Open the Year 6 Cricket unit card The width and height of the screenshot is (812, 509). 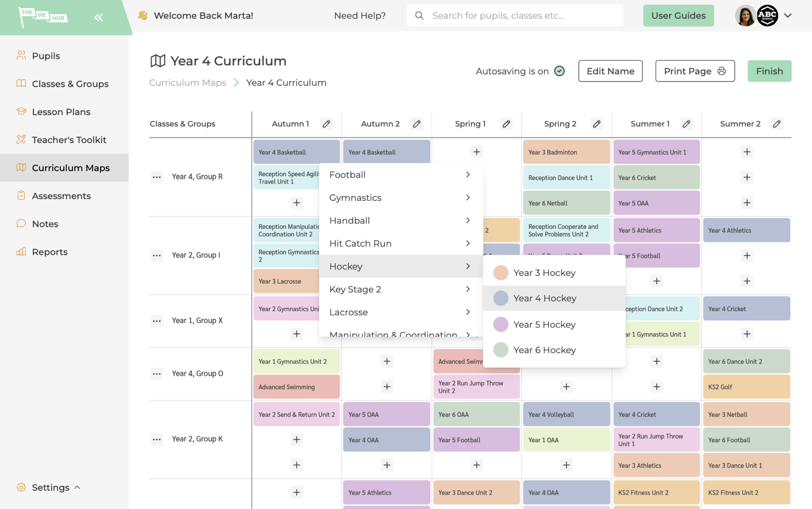656,178
